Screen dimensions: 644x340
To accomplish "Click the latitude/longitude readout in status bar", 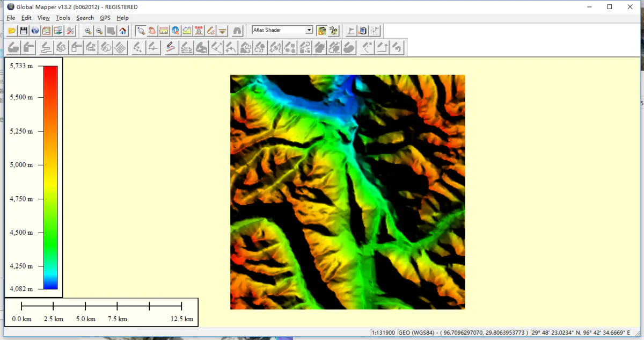I will click(581, 333).
